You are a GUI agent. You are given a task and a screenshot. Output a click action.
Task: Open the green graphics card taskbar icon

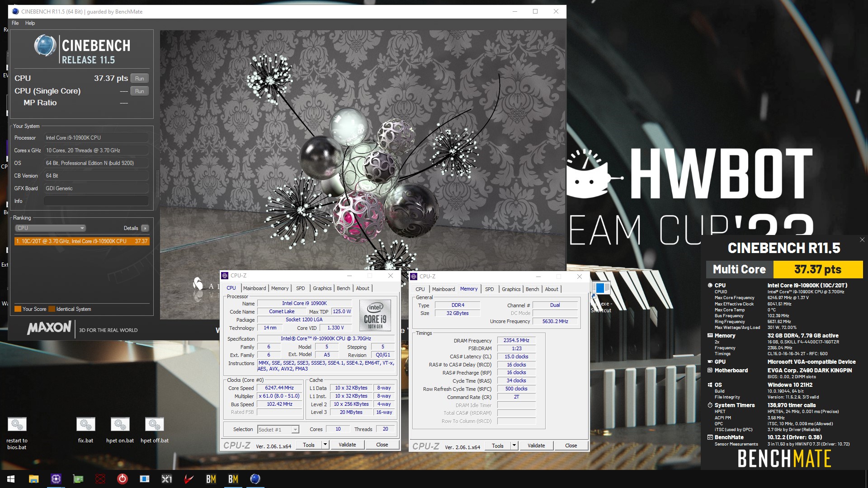pos(78,479)
